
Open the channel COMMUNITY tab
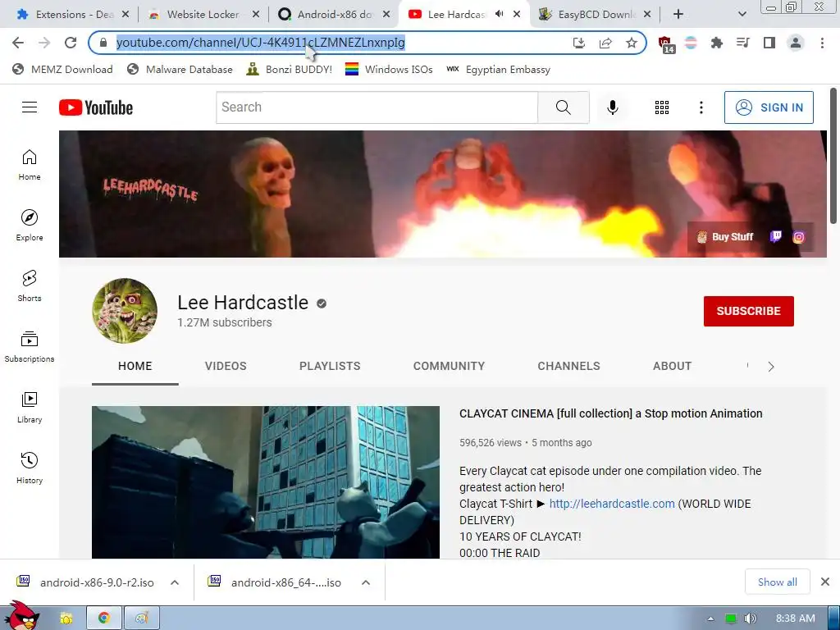pos(449,367)
